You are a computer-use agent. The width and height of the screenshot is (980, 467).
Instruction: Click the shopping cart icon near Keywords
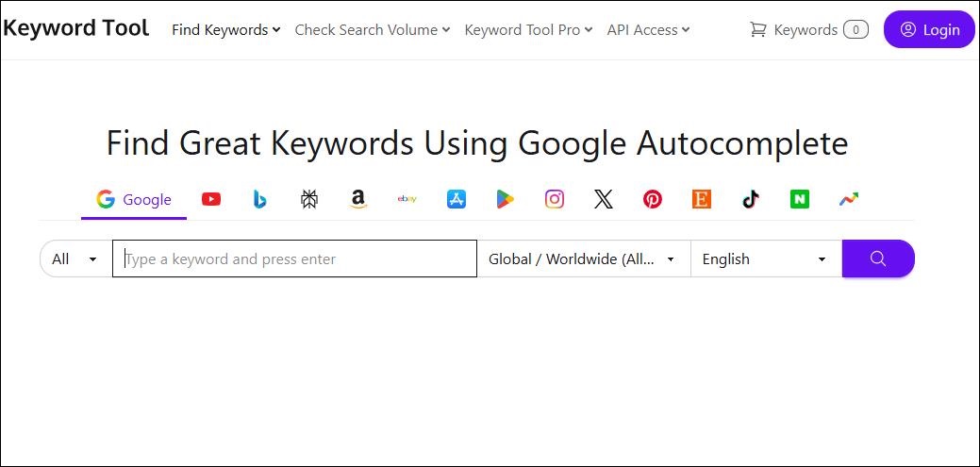pos(758,29)
